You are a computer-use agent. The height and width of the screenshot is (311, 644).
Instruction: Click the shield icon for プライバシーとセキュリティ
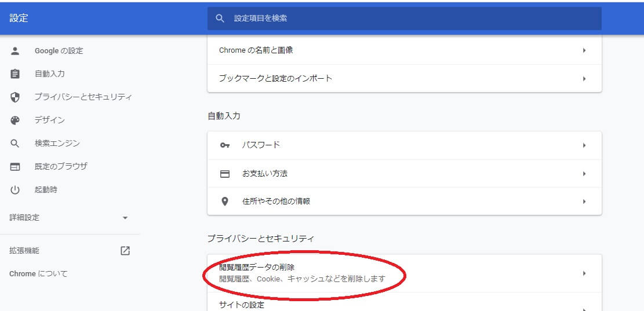point(15,97)
